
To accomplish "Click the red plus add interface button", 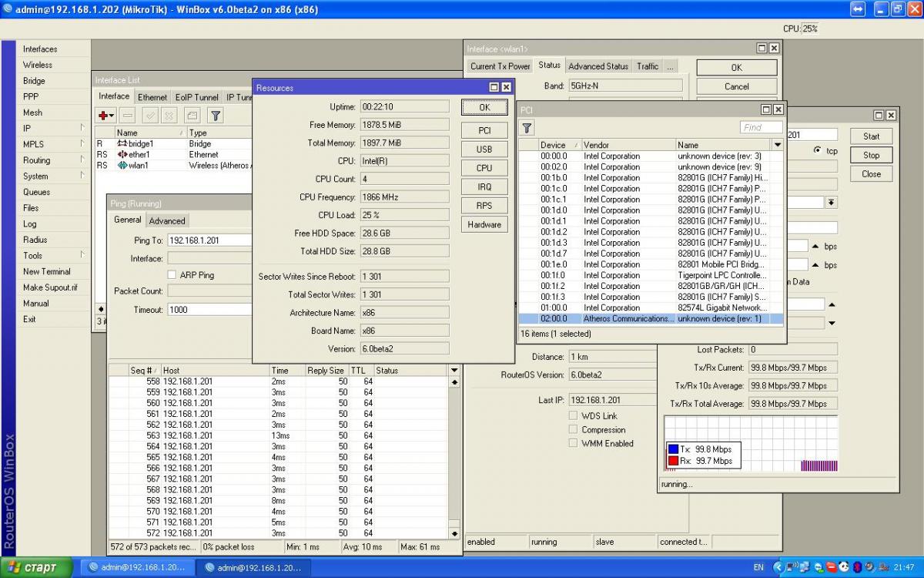I will (x=103, y=116).
